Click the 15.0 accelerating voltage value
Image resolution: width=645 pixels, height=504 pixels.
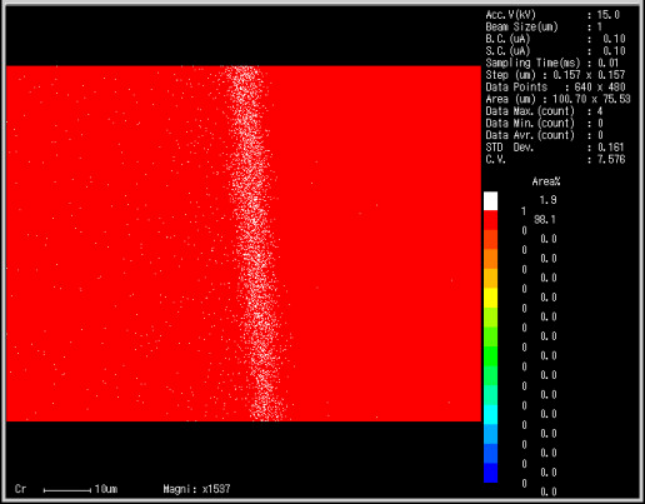pyautogui.click(x=609, y=15)
